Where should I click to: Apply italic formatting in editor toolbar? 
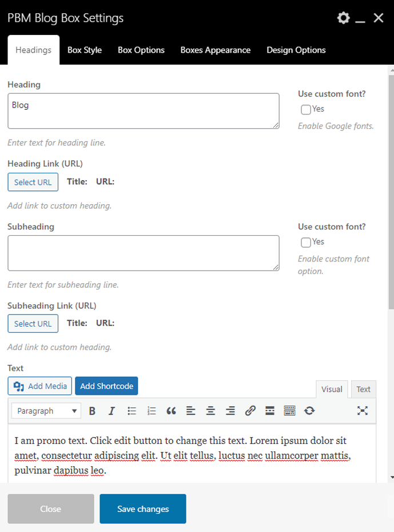coord(112,411)
